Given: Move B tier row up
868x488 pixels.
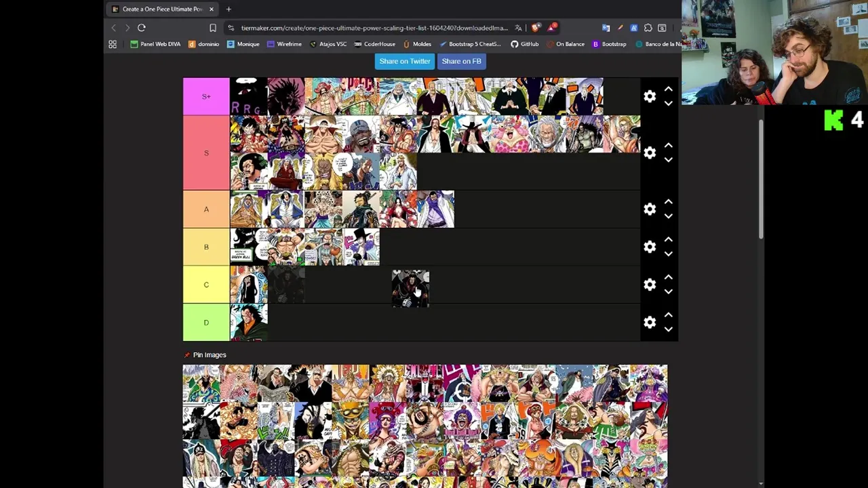Looking at the screenshot, I should coord(668,239).
